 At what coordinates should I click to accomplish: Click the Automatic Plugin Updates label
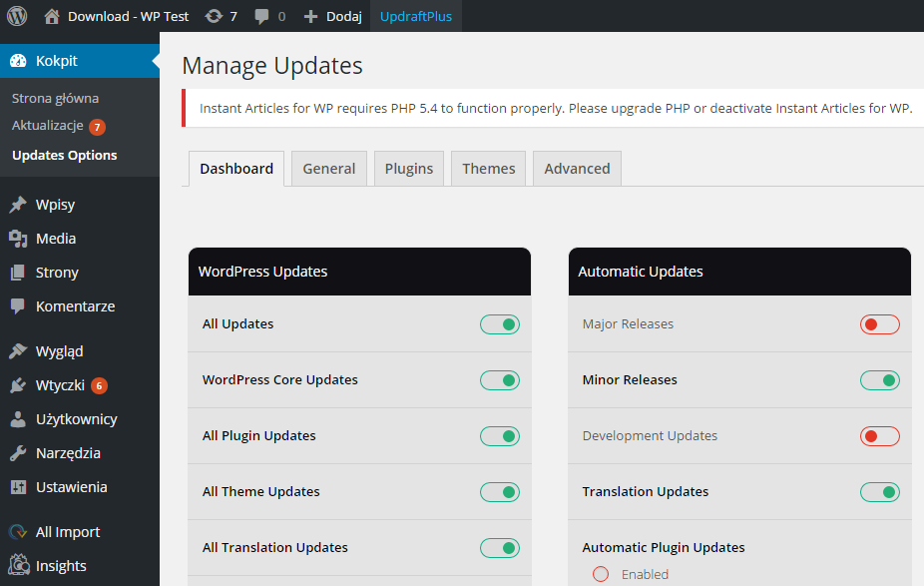(x=664, y=548)
